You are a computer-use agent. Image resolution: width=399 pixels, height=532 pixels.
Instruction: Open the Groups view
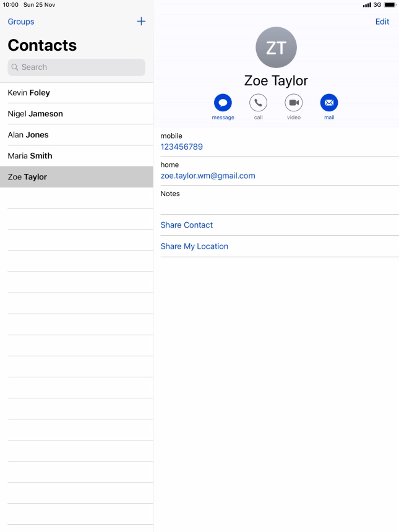[21, 22]
